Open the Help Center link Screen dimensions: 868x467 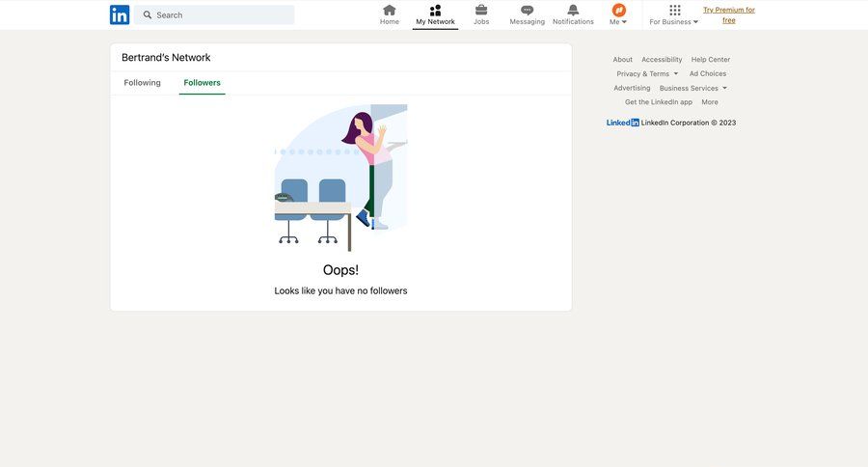point(711,60)
